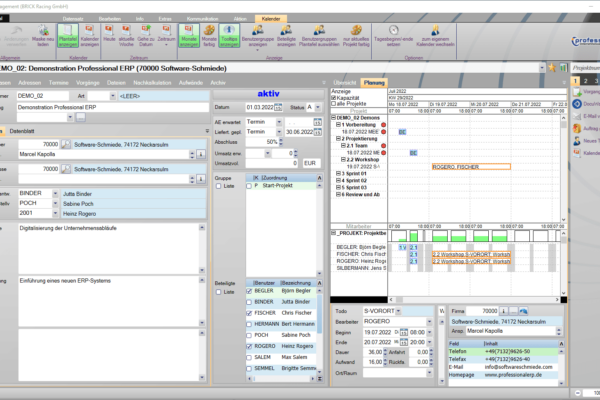Open the Zeitraum ribbon menu

point(166,35)
